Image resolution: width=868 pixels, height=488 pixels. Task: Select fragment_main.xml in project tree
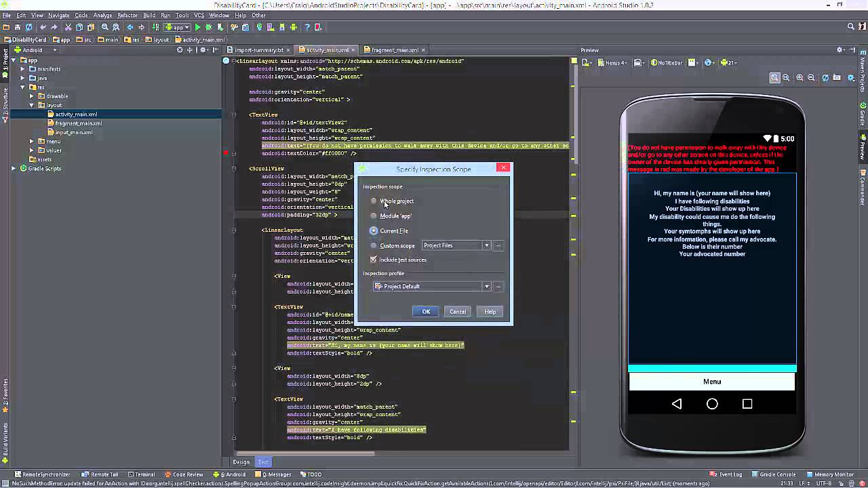[79, 123]
